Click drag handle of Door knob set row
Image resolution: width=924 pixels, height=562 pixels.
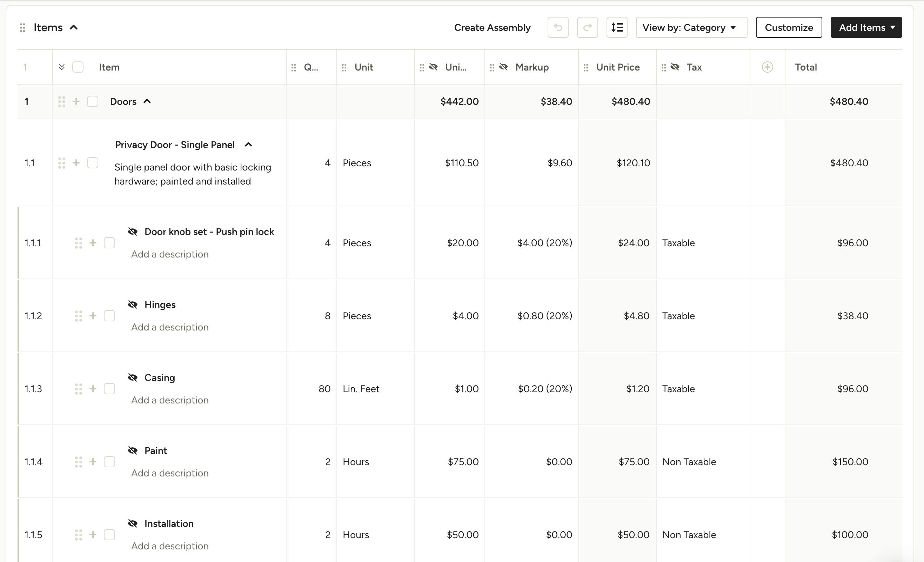(78, 243)
